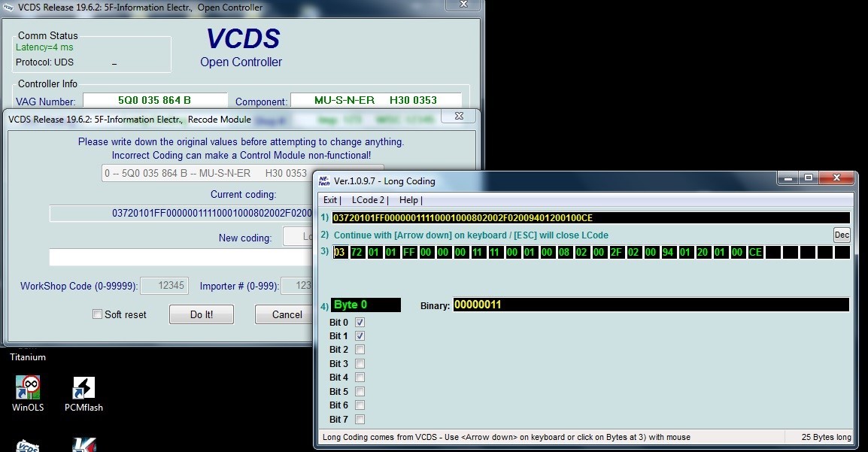Viewport: 868px width, 452px height.
Task: Select byte cell 2F
Action: pos(616,252)
